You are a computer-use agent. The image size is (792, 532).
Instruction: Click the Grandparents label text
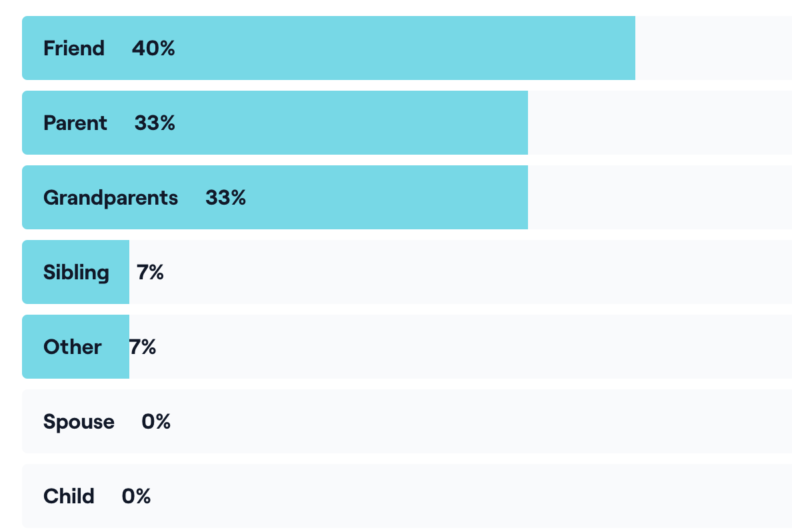point(111,197)
